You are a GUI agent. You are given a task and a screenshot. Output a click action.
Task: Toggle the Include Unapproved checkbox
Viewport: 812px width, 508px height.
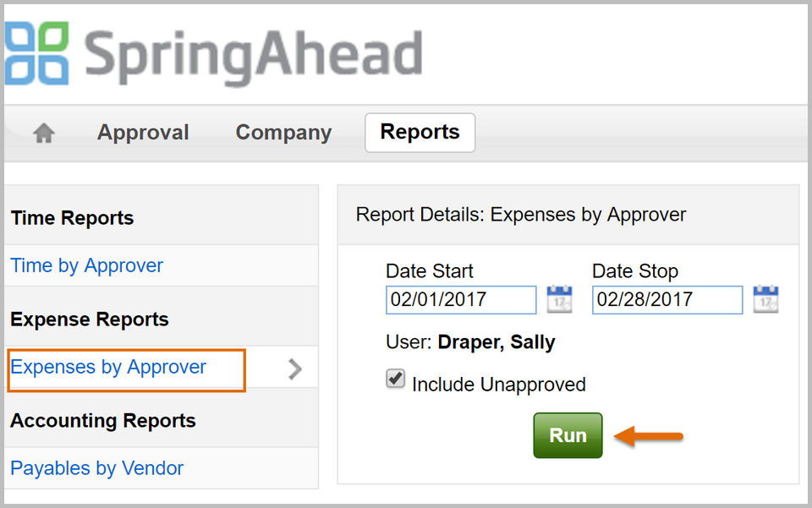click(x=395, y=380)
